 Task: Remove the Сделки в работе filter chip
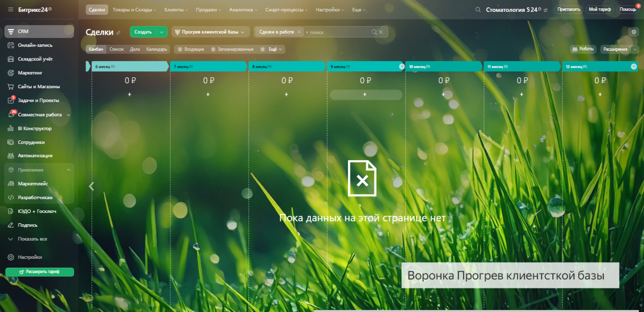click(x=299, y=32)
